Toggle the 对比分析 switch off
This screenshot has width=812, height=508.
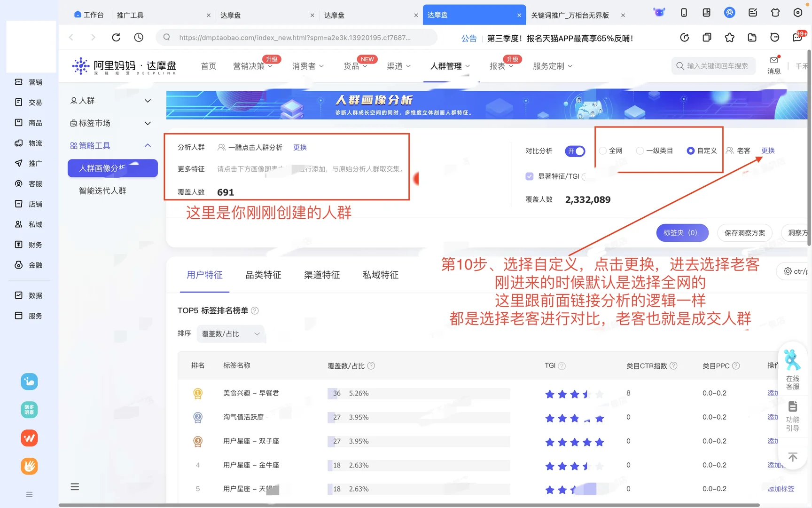[575, 151]
